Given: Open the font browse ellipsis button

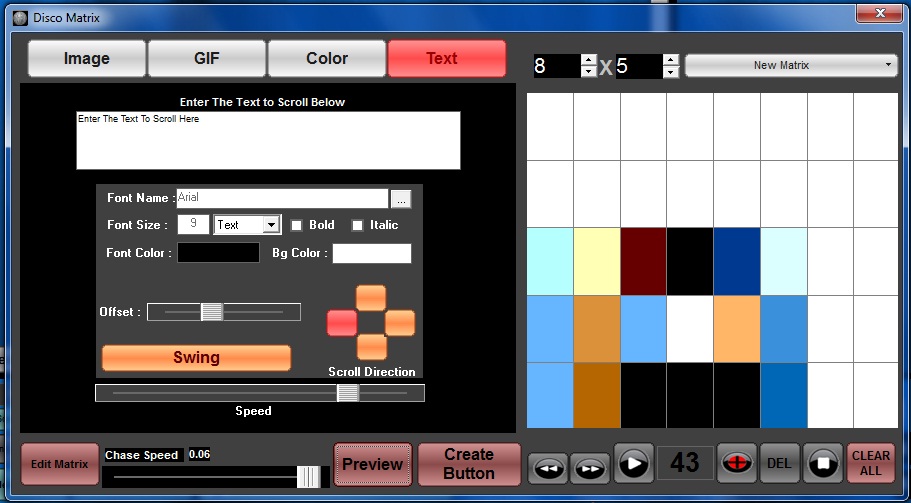Looking at the screenshot, I should pos(400,199).
